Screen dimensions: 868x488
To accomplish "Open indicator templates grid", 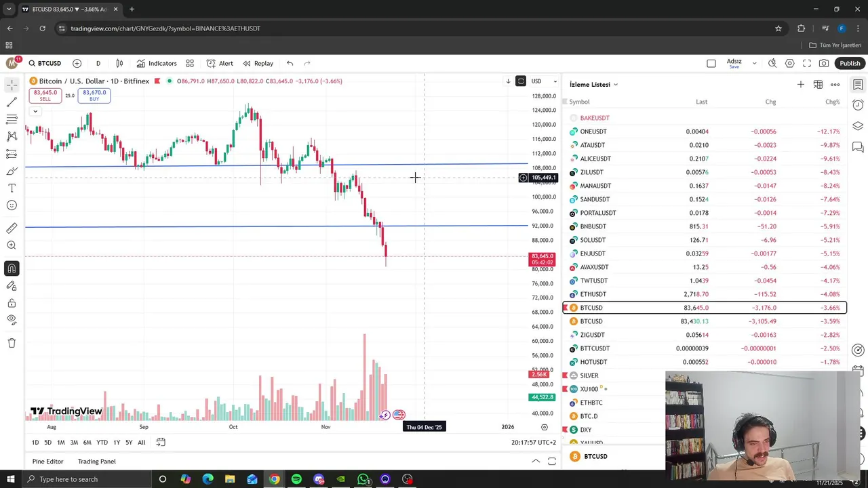I will [x=190, y=63].
